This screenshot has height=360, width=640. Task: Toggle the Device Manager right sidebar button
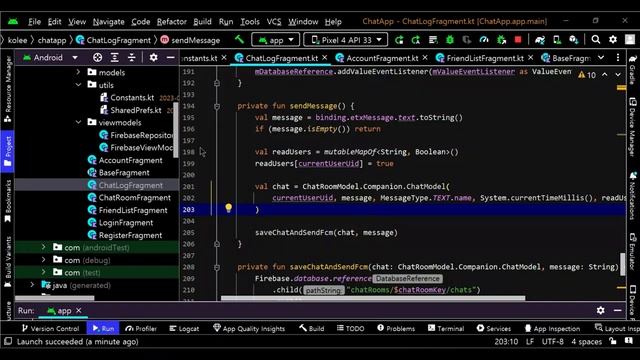633,127
